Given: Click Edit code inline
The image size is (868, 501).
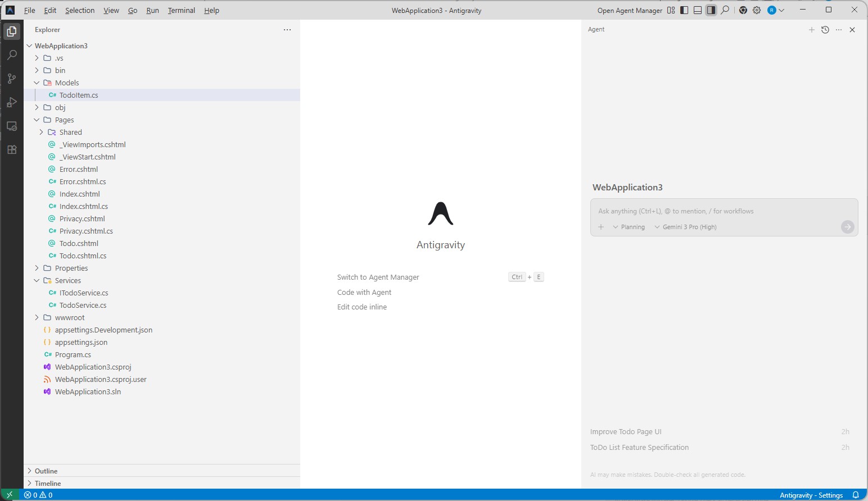Looking at the screenshot, I should click(x=362, y=307).
